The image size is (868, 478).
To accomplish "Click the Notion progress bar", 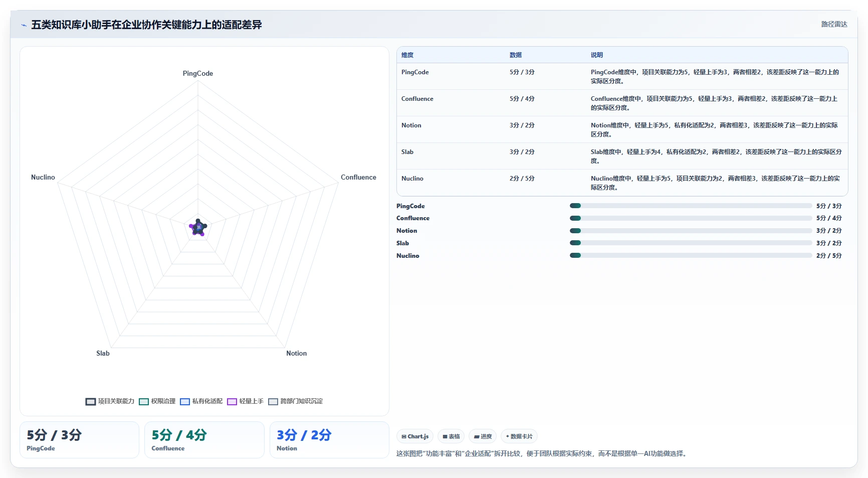I will [691, 231].
